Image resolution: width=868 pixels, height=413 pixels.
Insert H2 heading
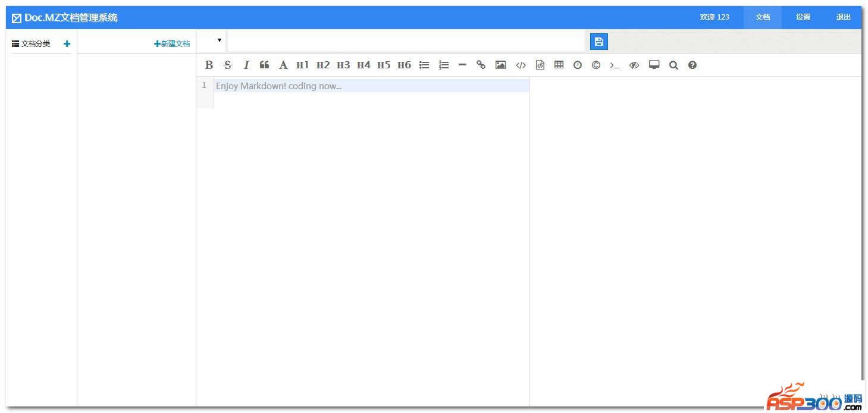tap(323, 65)
